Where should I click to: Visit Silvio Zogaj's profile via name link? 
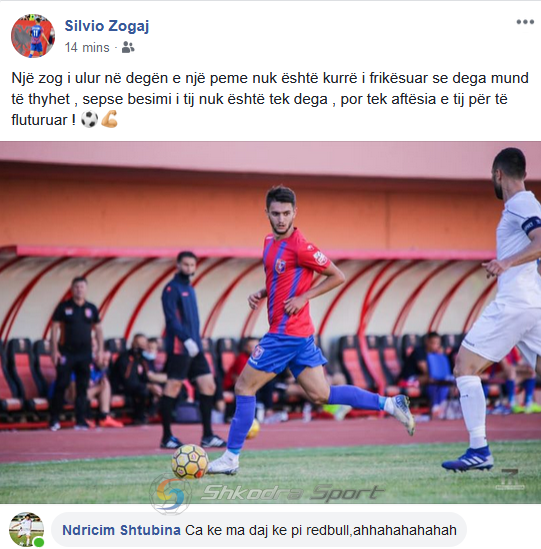point(107,26)
